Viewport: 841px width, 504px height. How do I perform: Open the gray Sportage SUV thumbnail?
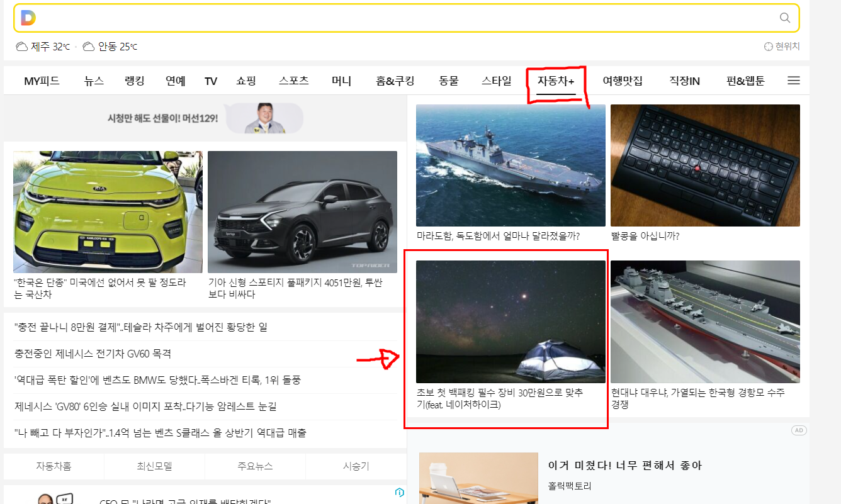point(302,211)
